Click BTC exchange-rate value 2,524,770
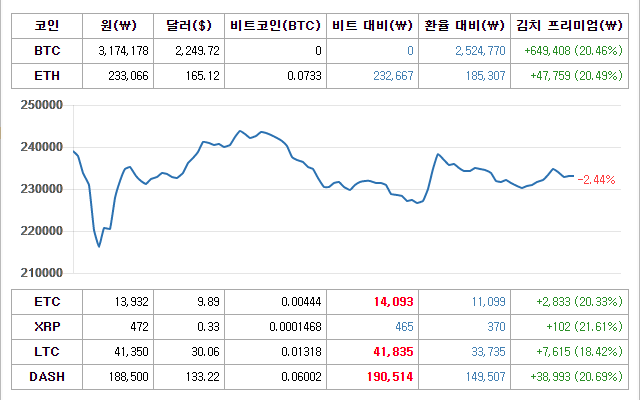Image resolution: width=640 pixels, height=400 pixels. coord(480,51)
